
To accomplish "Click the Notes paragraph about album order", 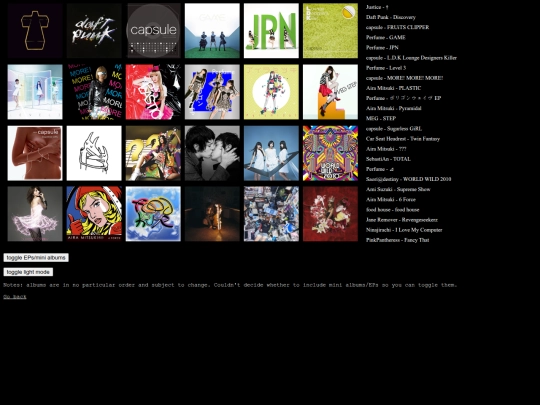I will [x=230, y=285].
